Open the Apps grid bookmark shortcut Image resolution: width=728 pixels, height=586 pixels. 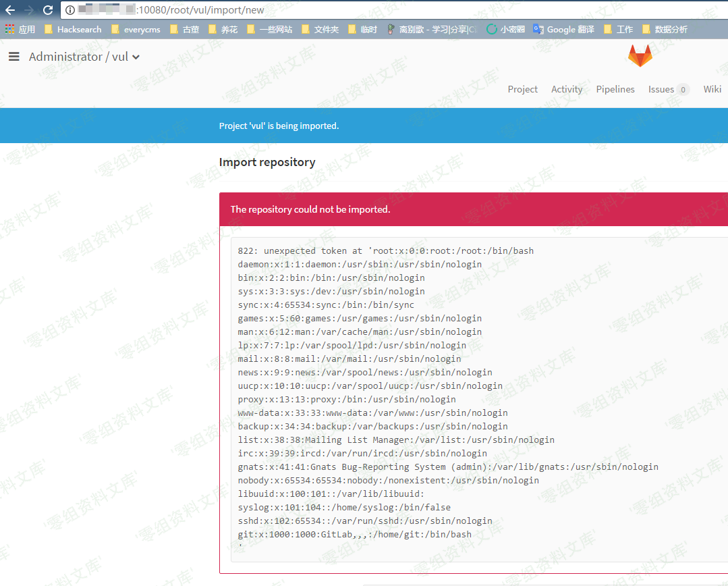point(20,30)
